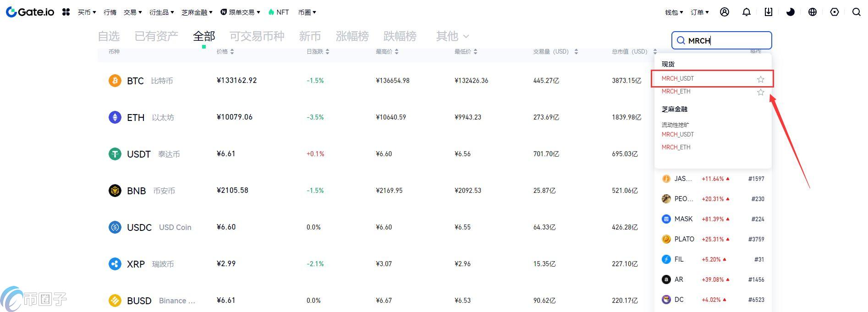Screen dimensions: 868x312
Task: Switch to the 新币 tab
Action: coord(310,36)
